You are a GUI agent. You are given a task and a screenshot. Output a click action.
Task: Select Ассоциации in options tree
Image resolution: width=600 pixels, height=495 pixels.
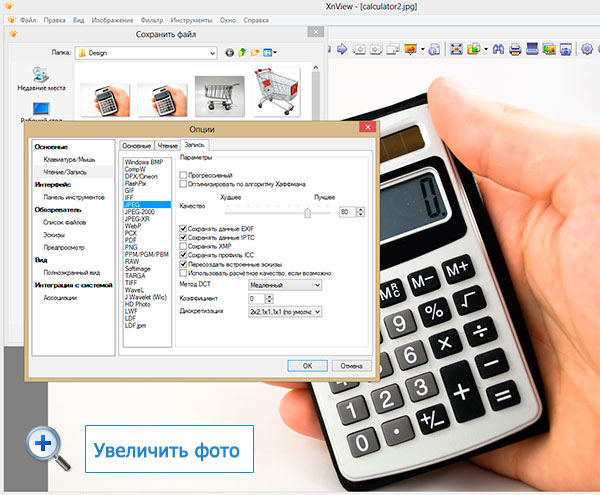coord(60,298)
